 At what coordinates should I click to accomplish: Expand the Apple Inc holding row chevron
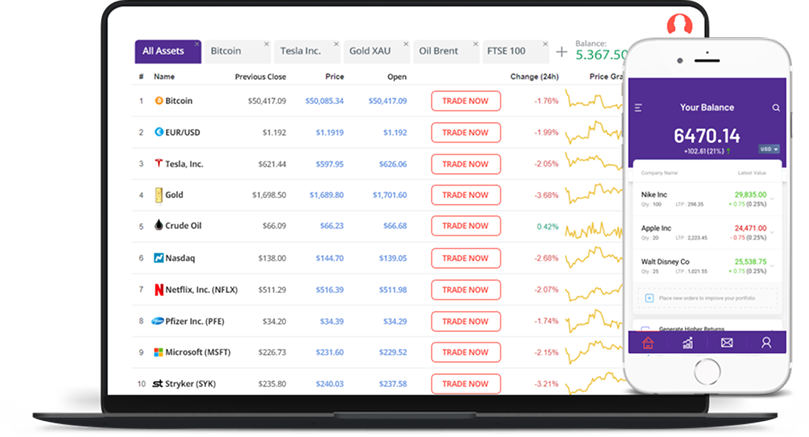point(772,232)
